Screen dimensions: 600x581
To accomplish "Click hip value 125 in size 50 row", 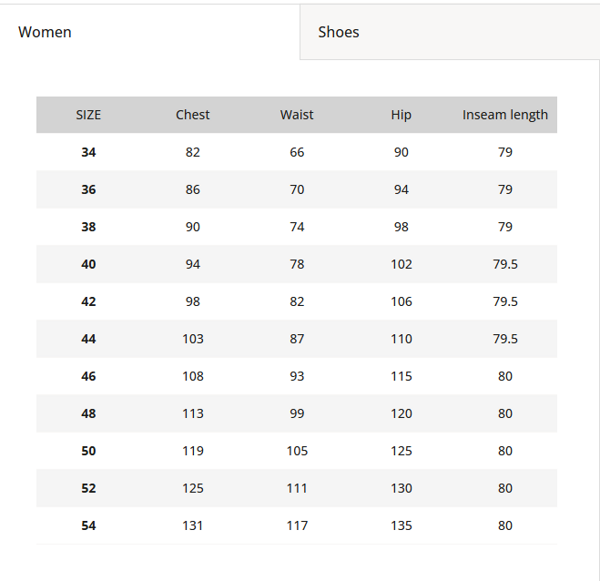I will pyautogui.click(x=401, y=451).
